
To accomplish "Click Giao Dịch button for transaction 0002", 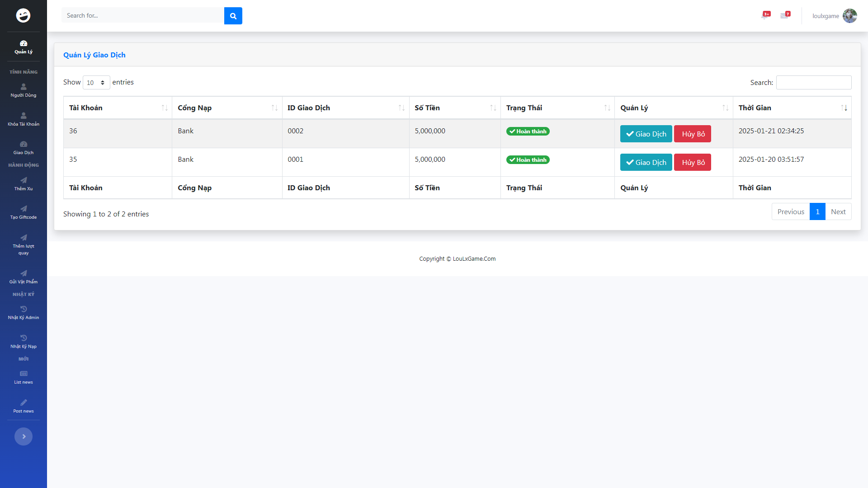I will (x=646, y=134).
